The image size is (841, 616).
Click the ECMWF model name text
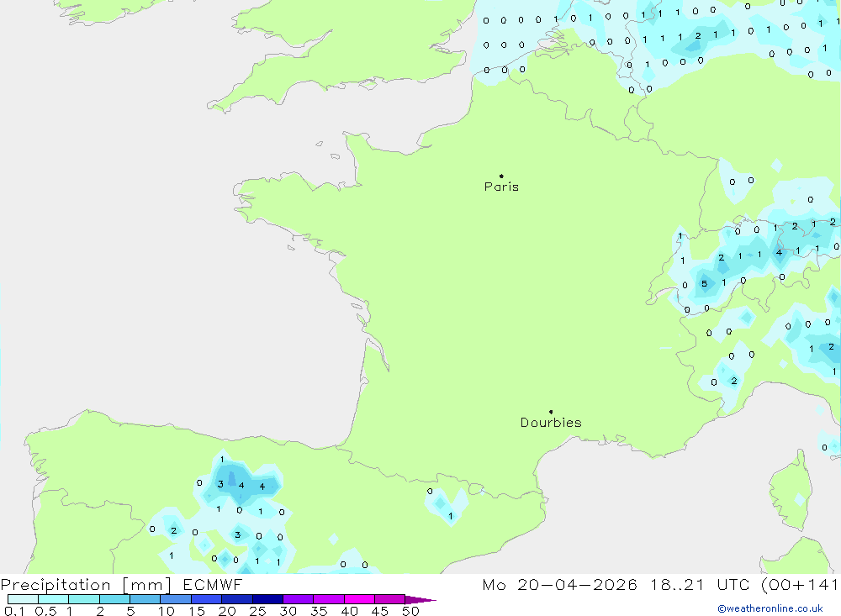pos(213,585)
